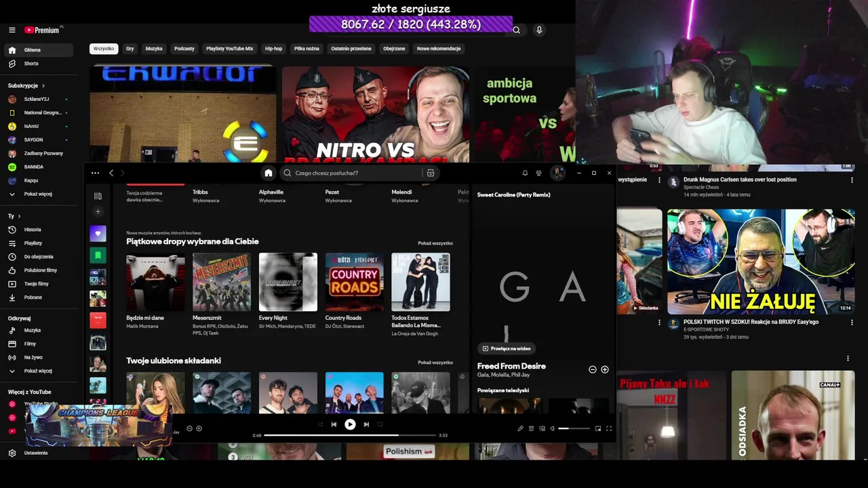
Task: Start YouTube voice search with microphone icon
Action: [x=539, y=30]
